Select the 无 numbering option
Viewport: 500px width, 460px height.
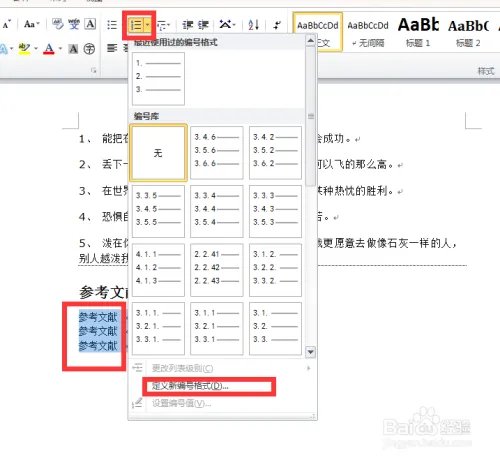coord(158,153)
